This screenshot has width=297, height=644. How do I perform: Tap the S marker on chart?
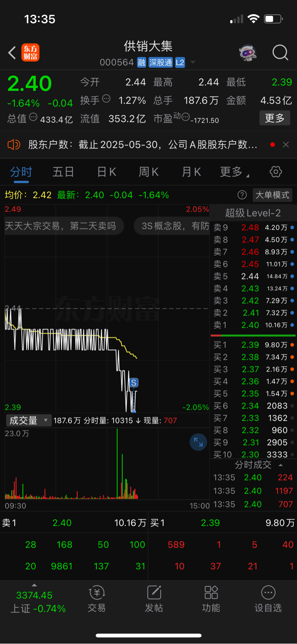pyautogui.click(x=134, y=383)
